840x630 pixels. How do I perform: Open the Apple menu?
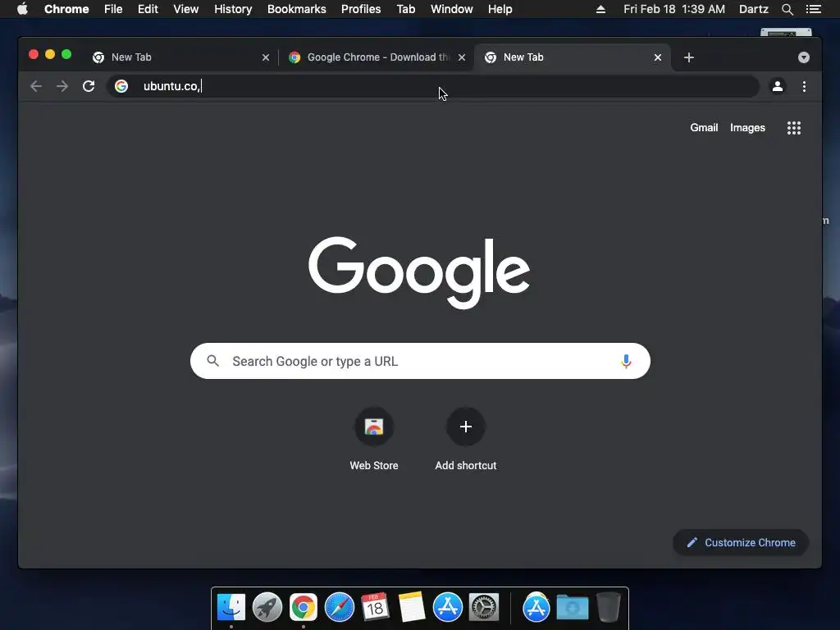click(x=22, y=9)
